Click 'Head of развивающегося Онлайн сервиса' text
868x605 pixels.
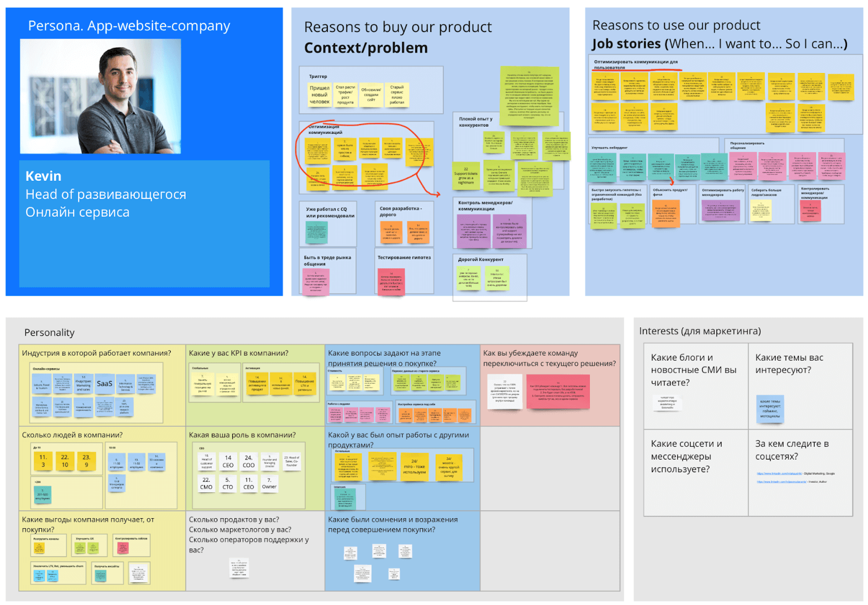(x=106, y=203)
